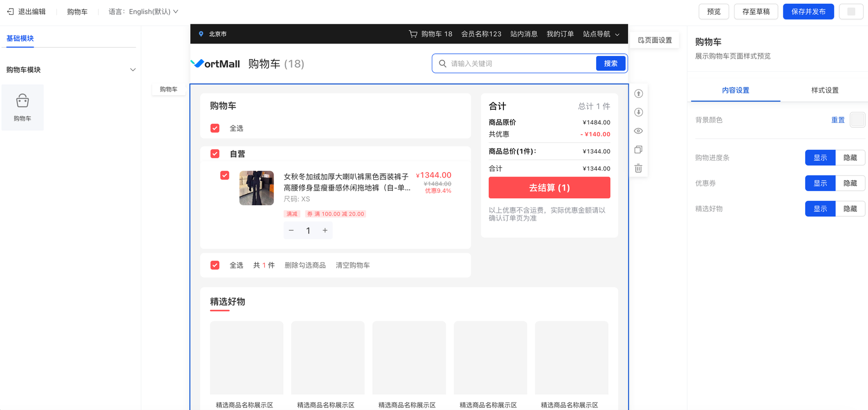868x410 pixels.
Task: Expand the 站点导航 dropdown menu
Action: point(601,34)
